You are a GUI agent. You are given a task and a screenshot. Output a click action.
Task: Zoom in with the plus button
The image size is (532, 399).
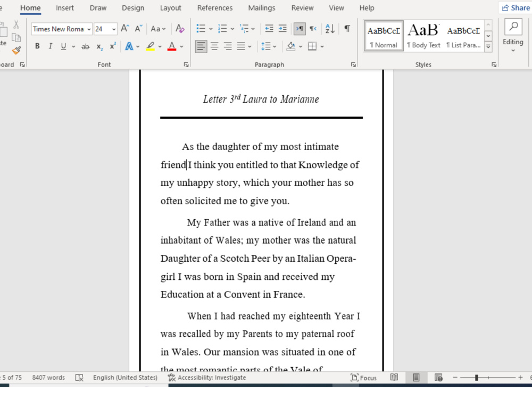tap(520, 377)
